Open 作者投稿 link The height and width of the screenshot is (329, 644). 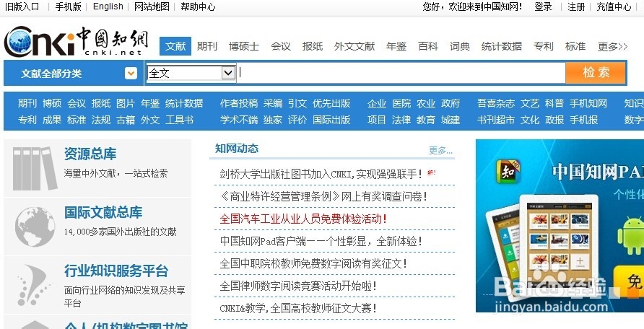pyautogui.click(x=239, y=103)
